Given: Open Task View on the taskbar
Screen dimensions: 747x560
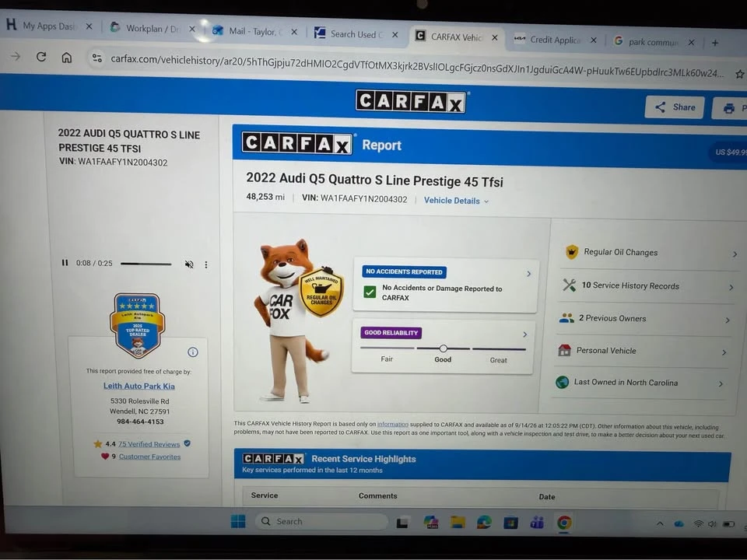Looking at the screenshot, I should [x=402, y=523].
